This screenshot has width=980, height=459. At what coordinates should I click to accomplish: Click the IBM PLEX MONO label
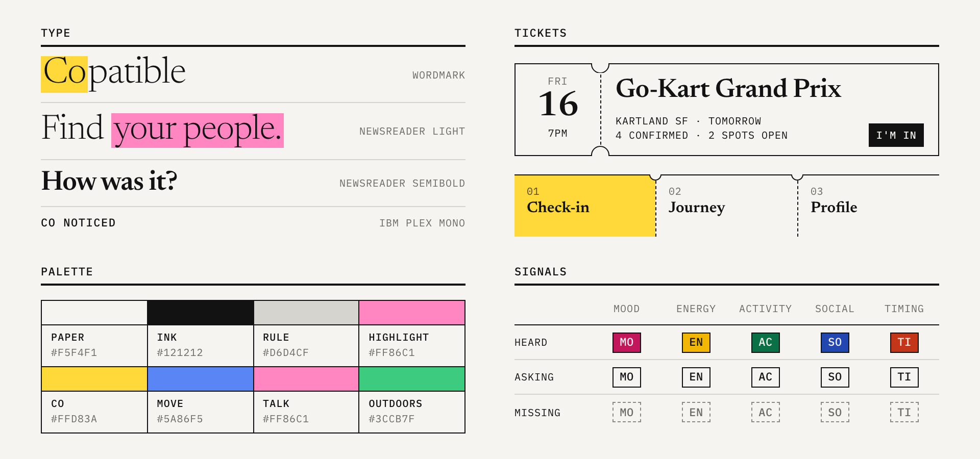(x=422, y=223)
